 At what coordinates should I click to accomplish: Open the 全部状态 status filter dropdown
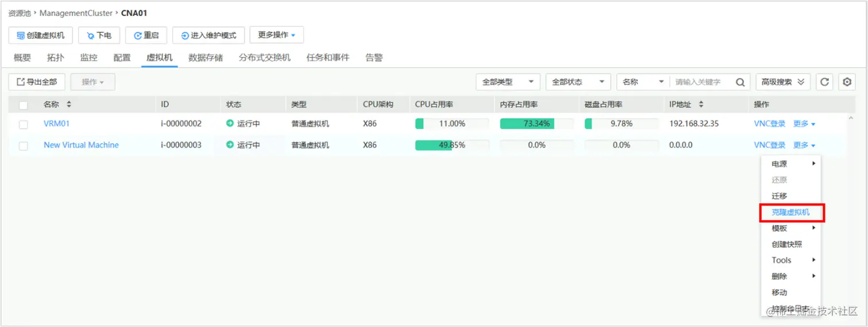tap(578, 82)
